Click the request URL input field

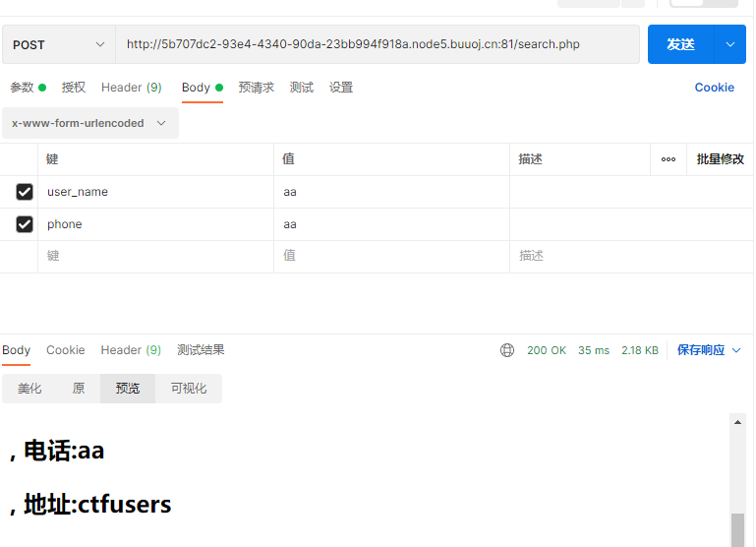coord(378,44)
